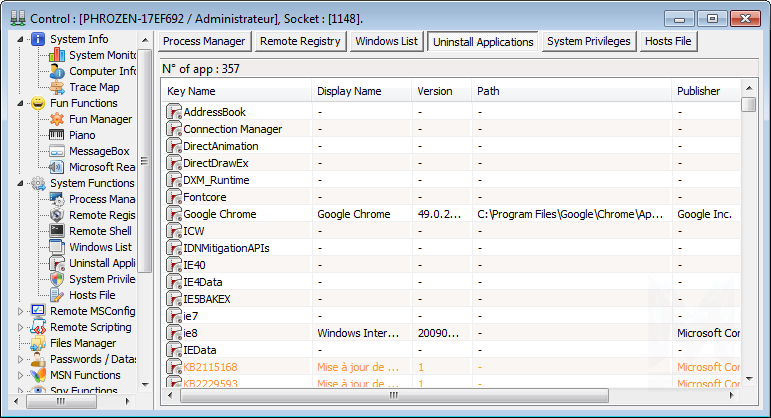This screenshot has width=771, height=418.
Task: Sort list by Display Name column header
Action: tap(349, 91)
